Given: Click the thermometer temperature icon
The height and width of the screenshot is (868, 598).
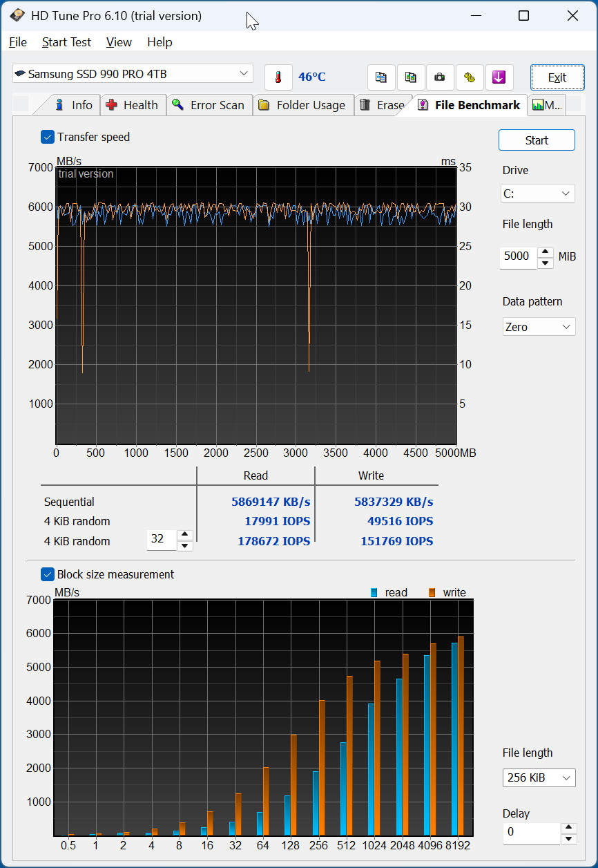Looking at the screenshot, I should pos(278,77).
